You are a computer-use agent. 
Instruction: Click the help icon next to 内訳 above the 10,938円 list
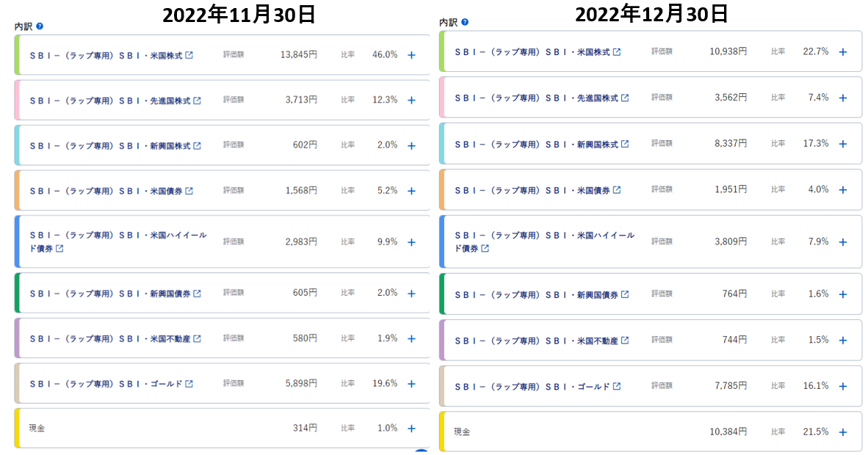point(465,22)
